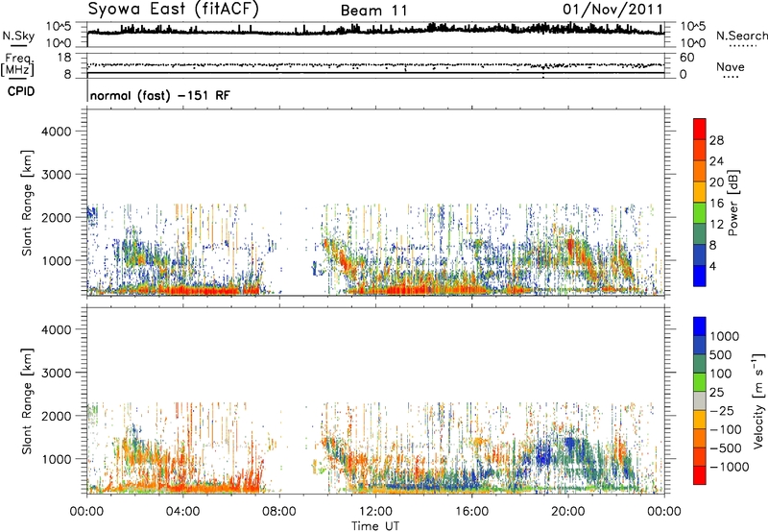Pick the gray segment of velocity color bar
Image resolution: width=768 pixels, height=532 pixels.
[700, 400]
